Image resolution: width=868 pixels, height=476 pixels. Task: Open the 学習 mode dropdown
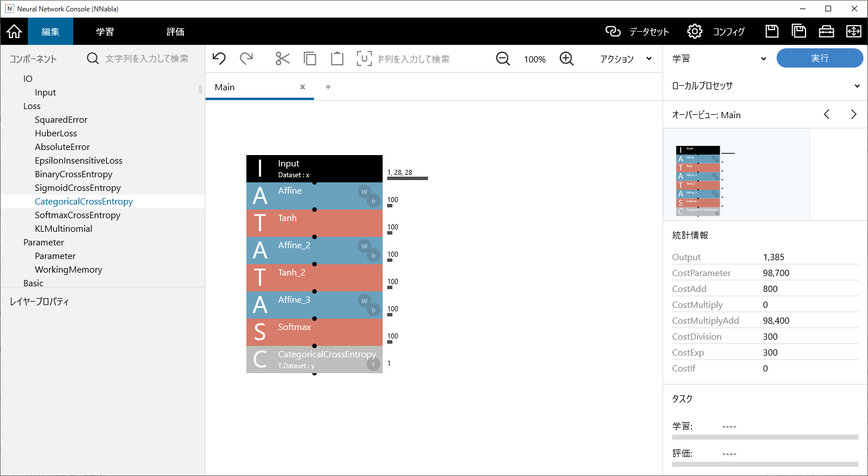(x=719, y=59)
